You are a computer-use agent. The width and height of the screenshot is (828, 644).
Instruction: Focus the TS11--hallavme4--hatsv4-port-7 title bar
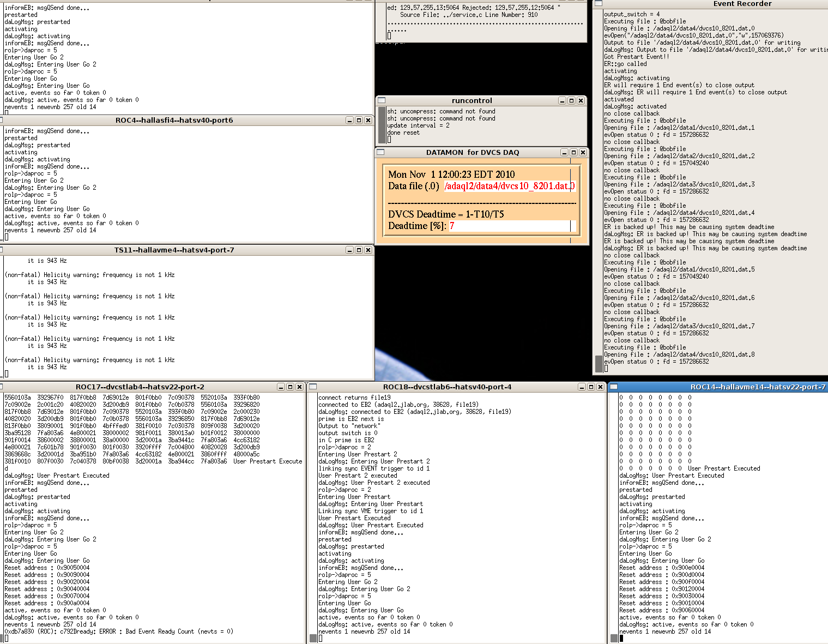tap(174, 250)
